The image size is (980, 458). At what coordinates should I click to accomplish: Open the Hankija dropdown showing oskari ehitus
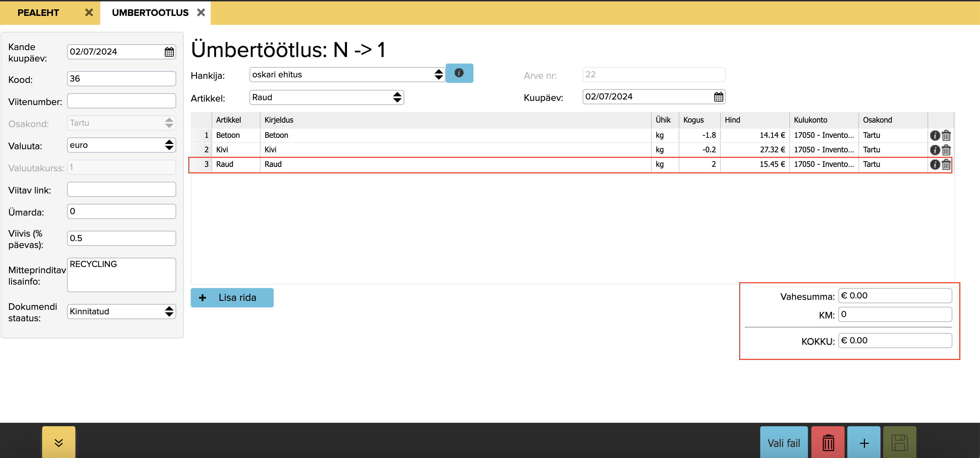pos(347,75)
